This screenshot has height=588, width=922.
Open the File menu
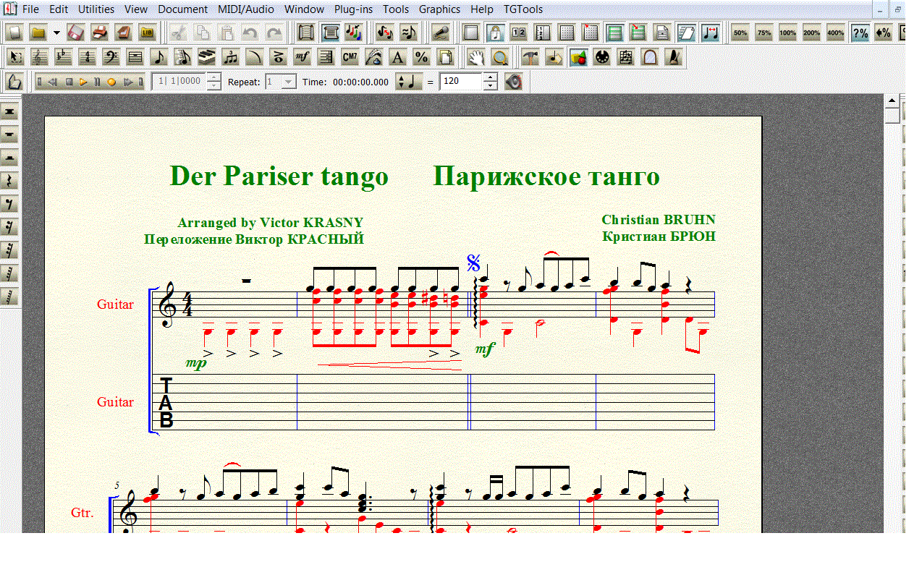(x=30, y=9)
